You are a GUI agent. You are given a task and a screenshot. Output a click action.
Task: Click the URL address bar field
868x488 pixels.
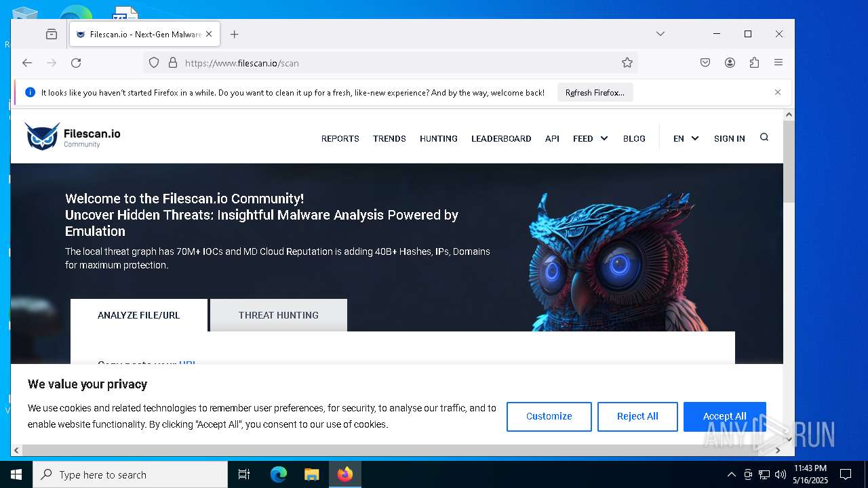(390, 63)
